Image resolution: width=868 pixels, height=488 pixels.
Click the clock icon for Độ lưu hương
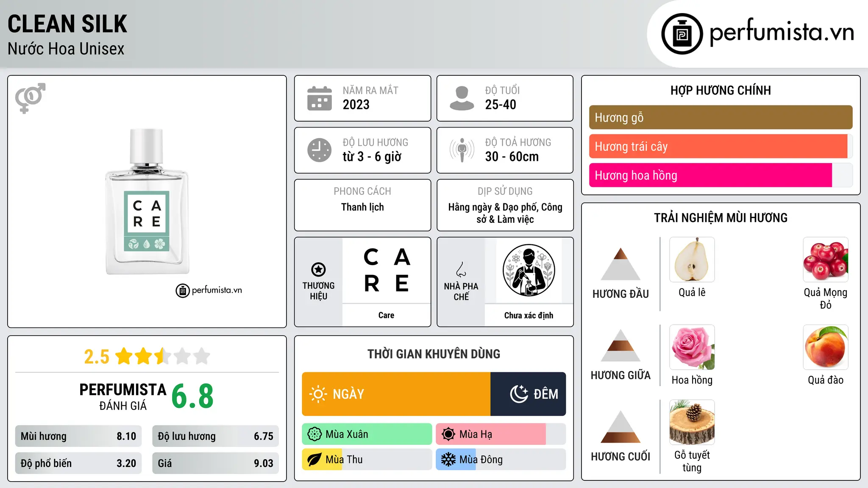point(320,150)
